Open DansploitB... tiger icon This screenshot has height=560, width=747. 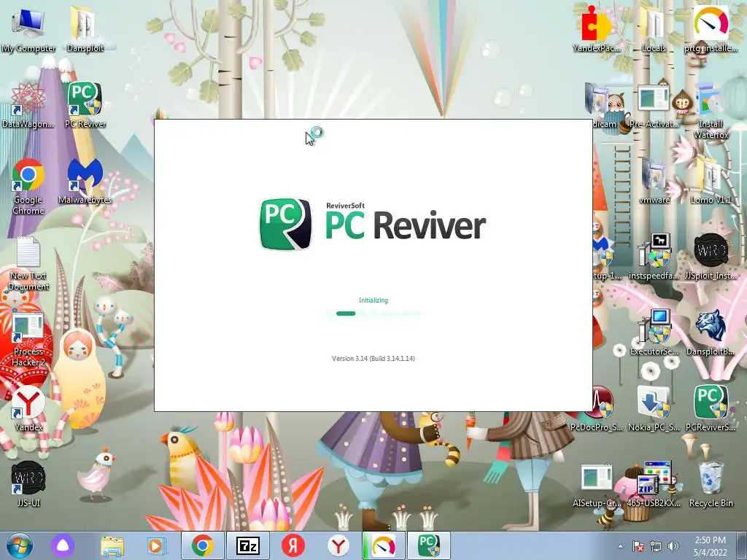(x=711, y=332)
